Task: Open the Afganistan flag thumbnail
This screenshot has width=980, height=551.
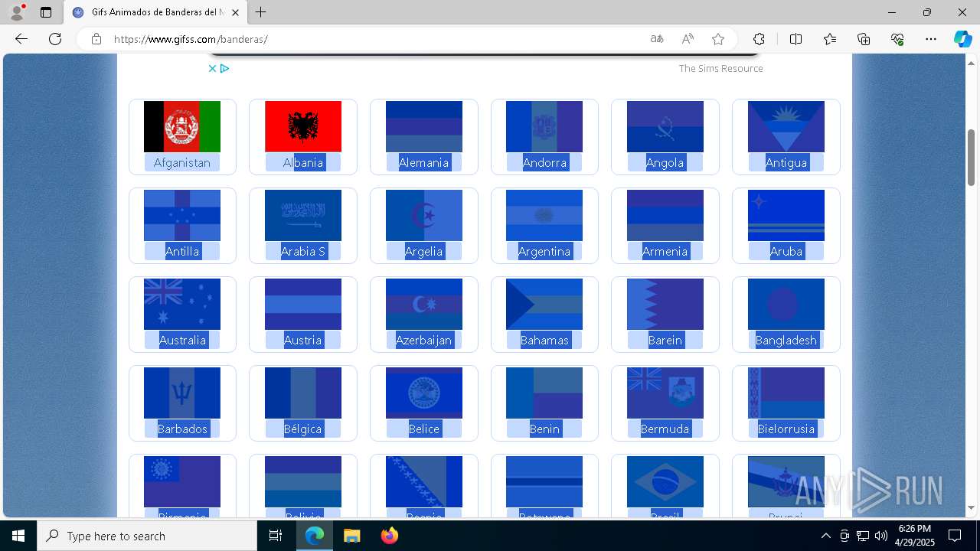Action: coord(182,127)
